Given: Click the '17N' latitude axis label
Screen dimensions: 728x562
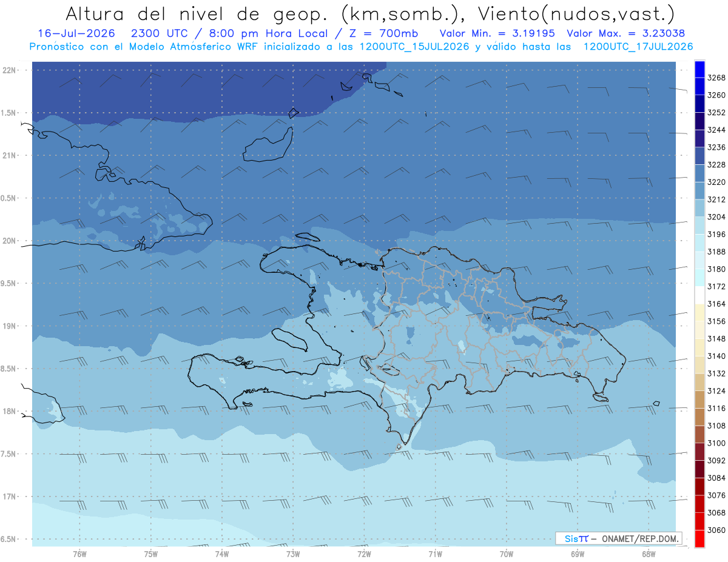Looking at the screenshot, I should click(x=9, y=497).
